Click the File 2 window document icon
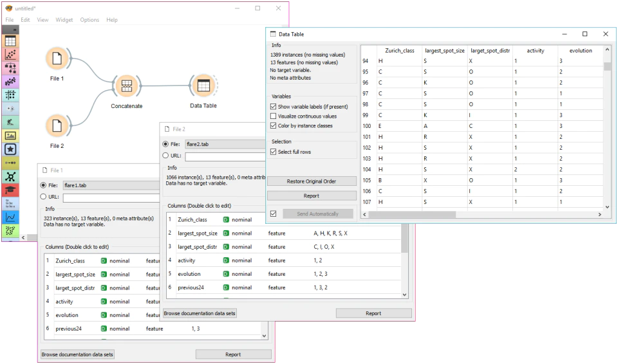 click(x=167, y=129)
